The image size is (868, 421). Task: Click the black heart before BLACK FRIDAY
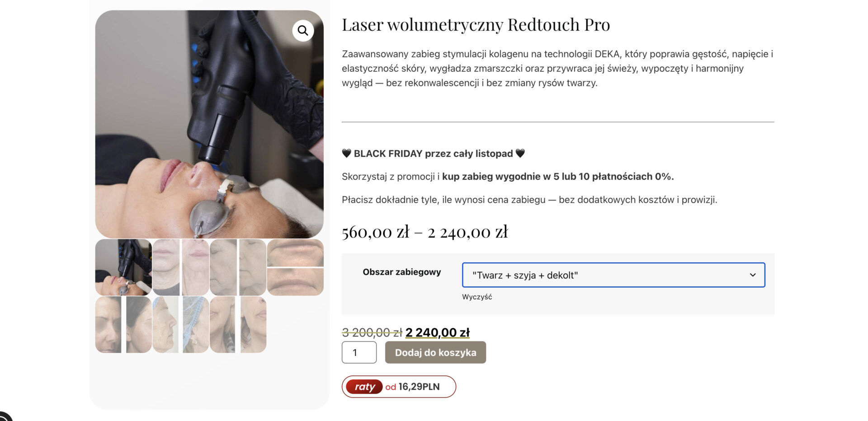pos(346,153)
